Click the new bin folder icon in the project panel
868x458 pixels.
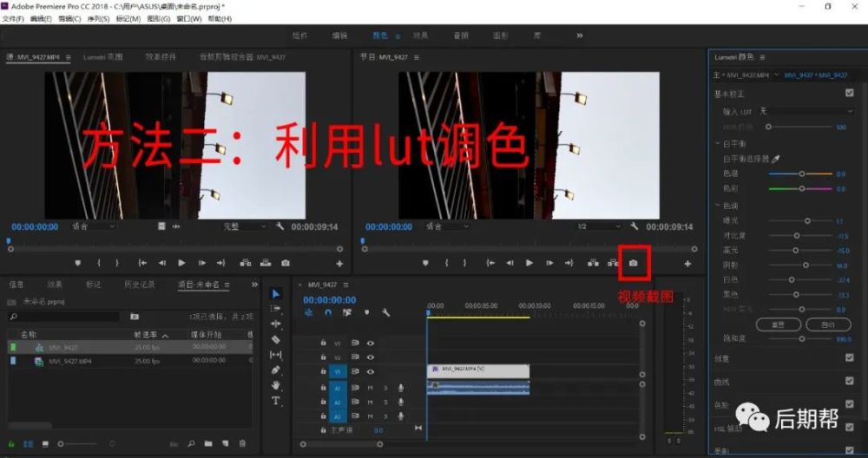(x=208, y=443)
